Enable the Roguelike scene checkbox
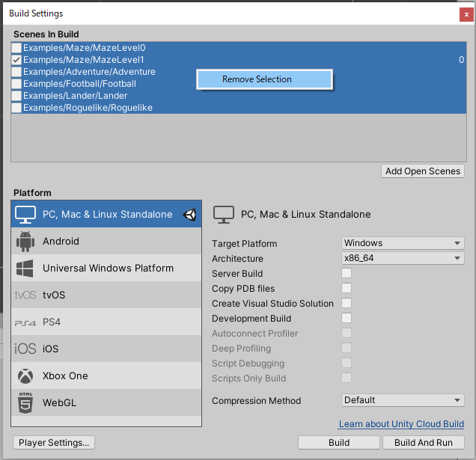This screenshot has height=460, width=476. point(16,108)
